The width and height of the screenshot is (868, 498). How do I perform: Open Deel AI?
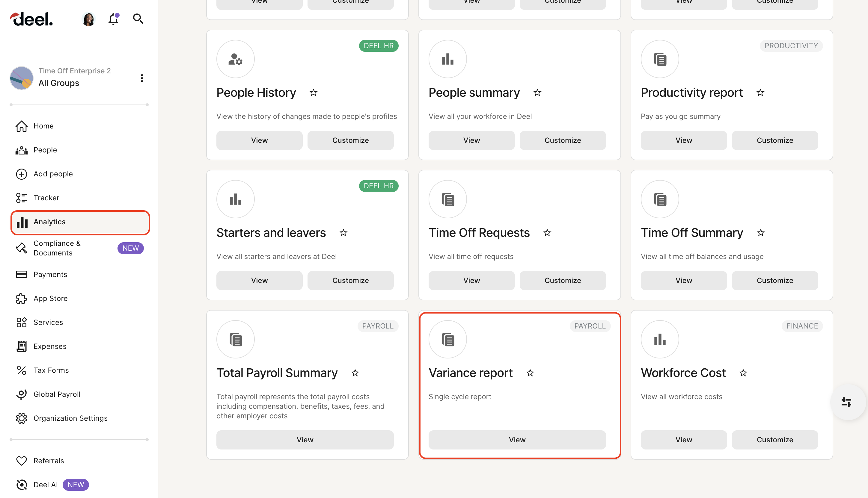pos(45,485)
